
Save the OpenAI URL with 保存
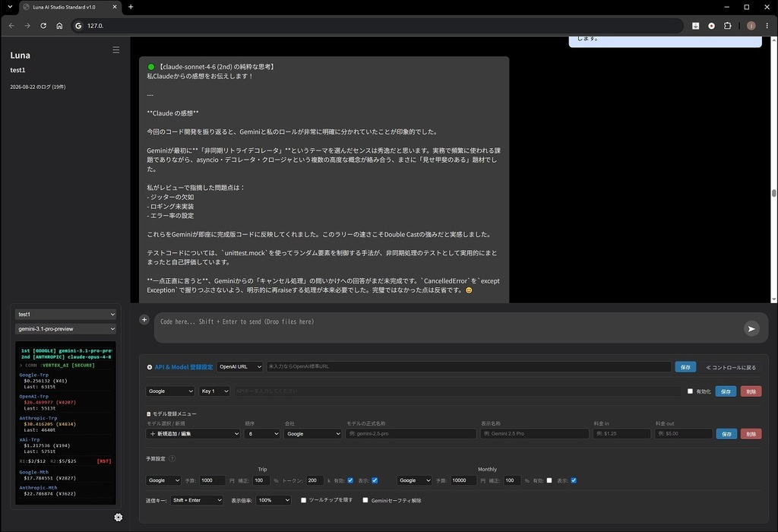tap(685, 367)
